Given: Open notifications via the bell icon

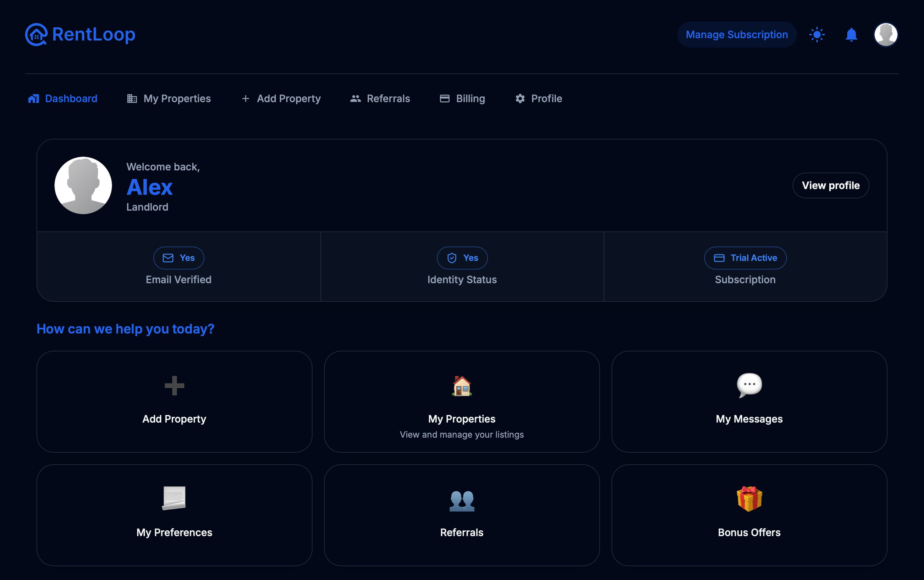Looking at the screenshot, I should point(851,35).
